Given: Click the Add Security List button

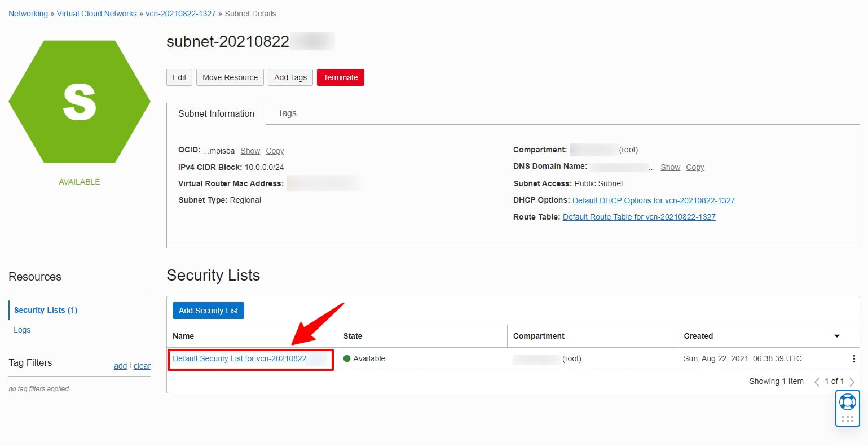Looking at the screenshot, I should click(208, 310).
